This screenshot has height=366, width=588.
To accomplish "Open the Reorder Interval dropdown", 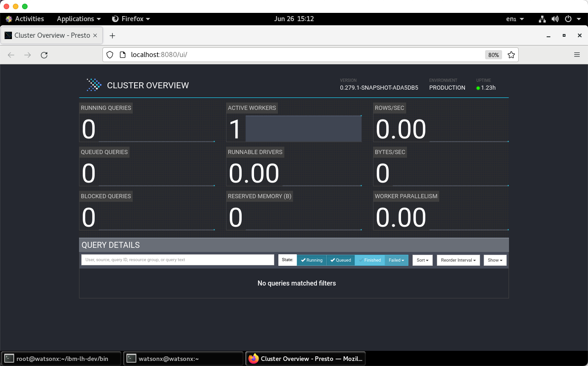I will [458, 260].
